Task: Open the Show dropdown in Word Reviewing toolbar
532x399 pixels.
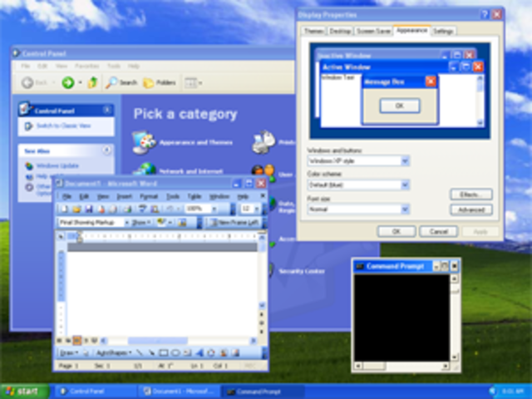Action: (141, 223)
